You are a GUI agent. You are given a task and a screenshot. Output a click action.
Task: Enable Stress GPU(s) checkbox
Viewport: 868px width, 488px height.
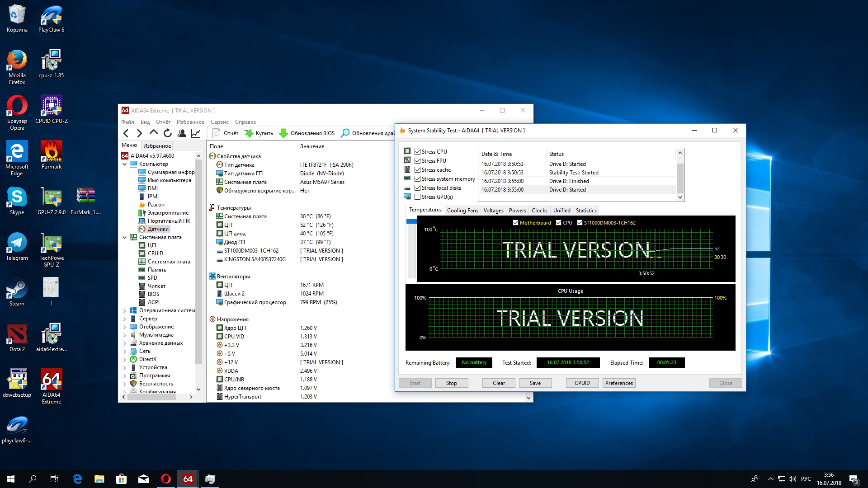[x=418, y=197]
